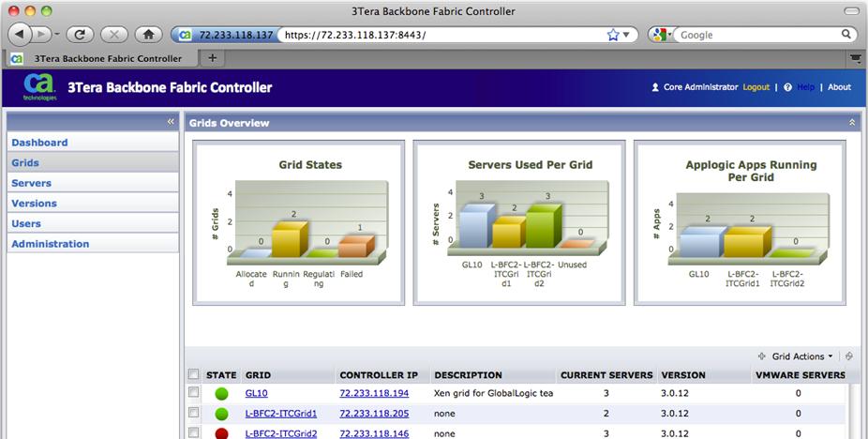Screen dimensions: 868x439
Task: Open controller IP 72.233.118.146 link
Action: point(374,433)
